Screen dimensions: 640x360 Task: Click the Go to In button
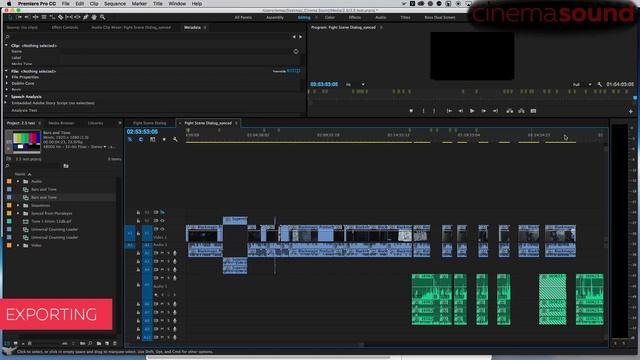point(449,111)
